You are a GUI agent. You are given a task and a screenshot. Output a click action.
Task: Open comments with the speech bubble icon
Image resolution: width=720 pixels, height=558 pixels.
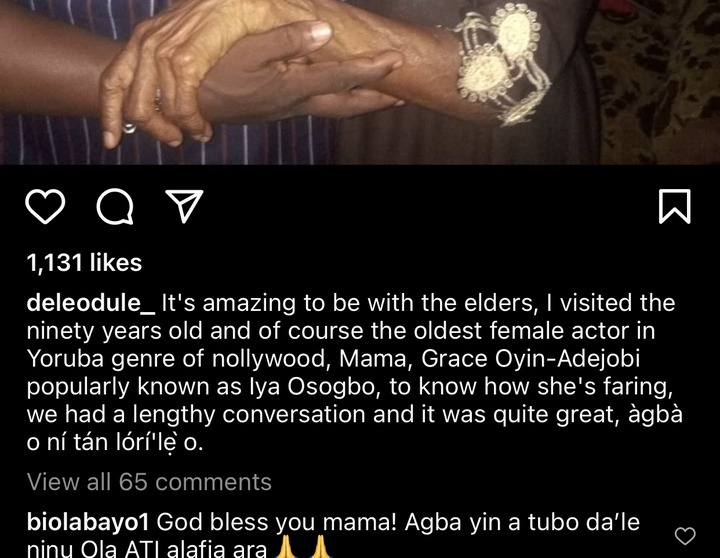tap(115, 206)
